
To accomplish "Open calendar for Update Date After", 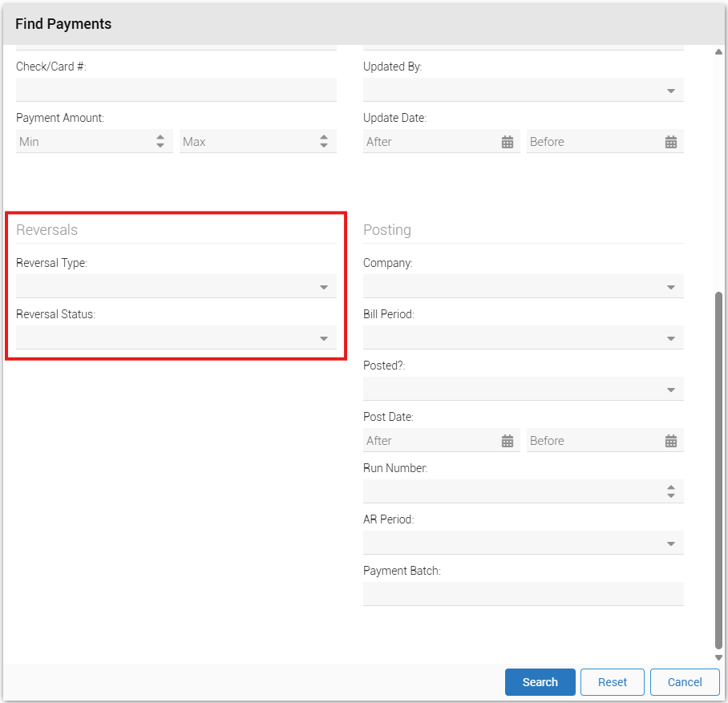I will pos(508,142).
